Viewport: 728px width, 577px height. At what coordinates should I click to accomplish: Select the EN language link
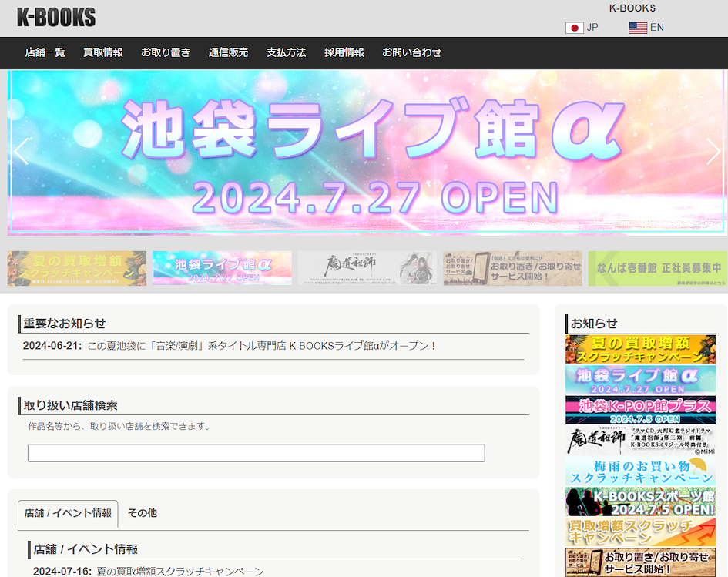[x=656, y=28]
